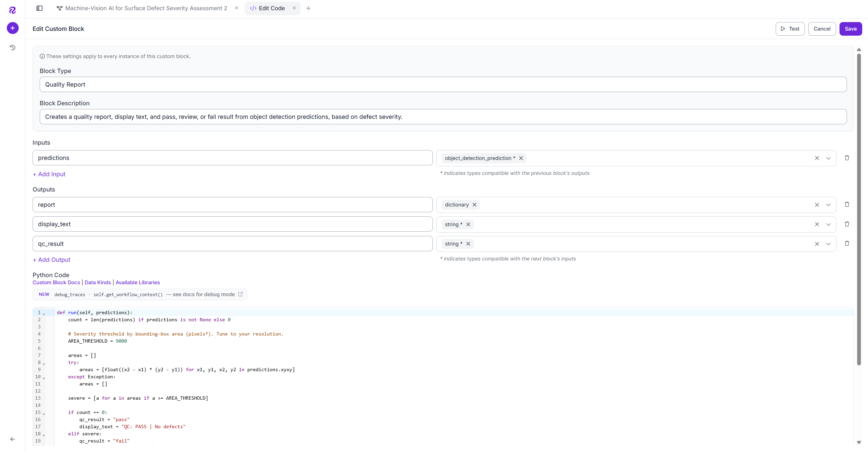The height and width of the screenshot is (452, 868).
Task: Edit the Block Description field
Action: [x=443, y=117]
